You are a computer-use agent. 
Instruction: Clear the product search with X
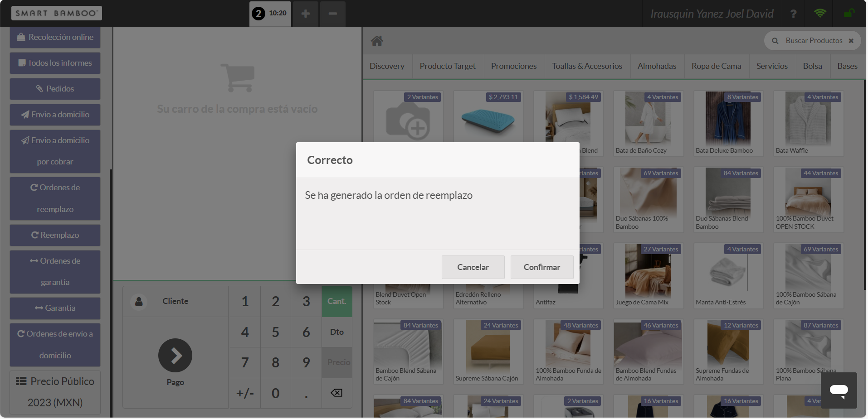pyautogui.click(x=851, y=41)
